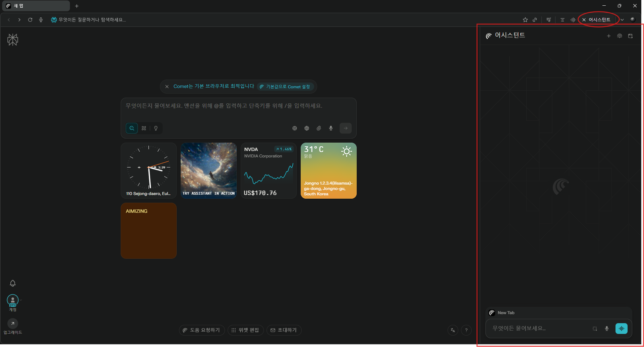The height and width of the screenshot is (347, 644).
Task: Click the microphone icon beside the address bar
Action: click(41, 20)
